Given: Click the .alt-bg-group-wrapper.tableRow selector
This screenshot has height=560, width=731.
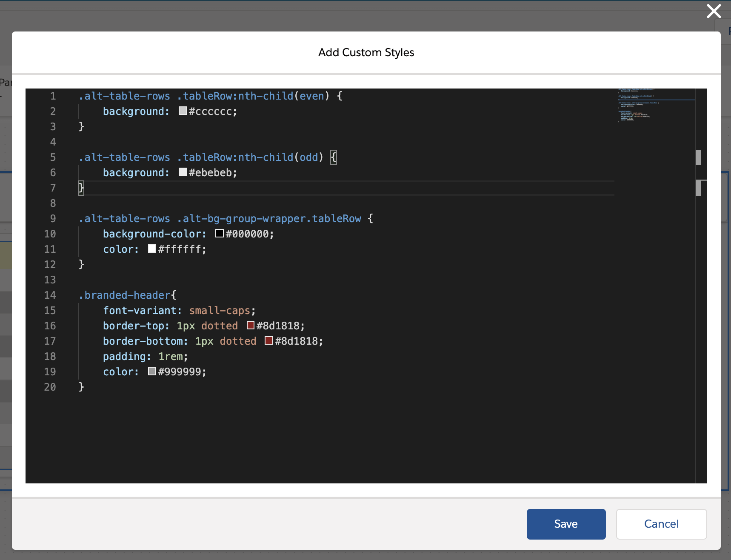Looking at the screenshot, I should (x=269, y=219).
